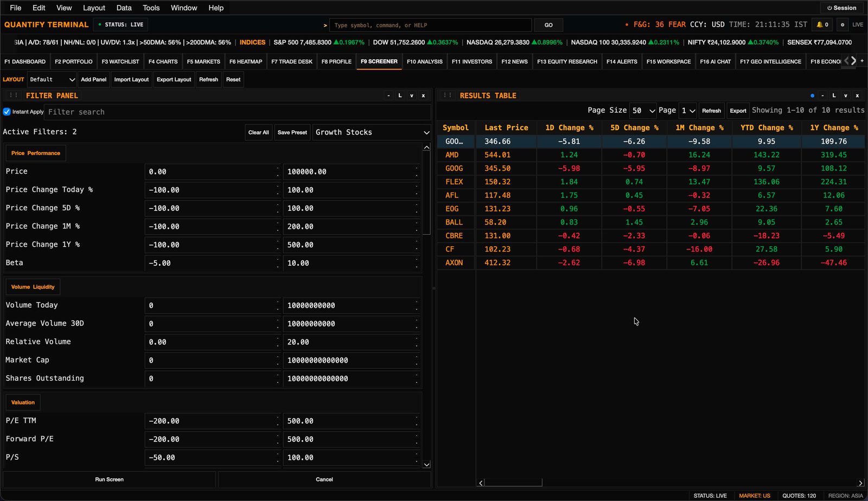The width and height of the screenshot is (868, 501).
Task: Click the Export Layout button
Action: tap(174, 79)
